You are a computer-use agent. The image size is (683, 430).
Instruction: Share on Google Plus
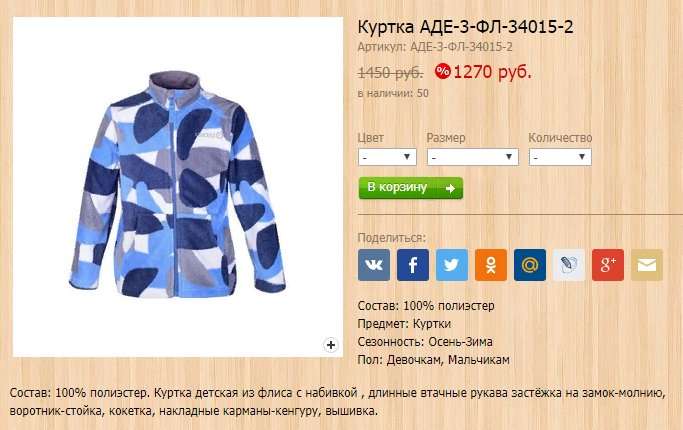tap(608, 265)
